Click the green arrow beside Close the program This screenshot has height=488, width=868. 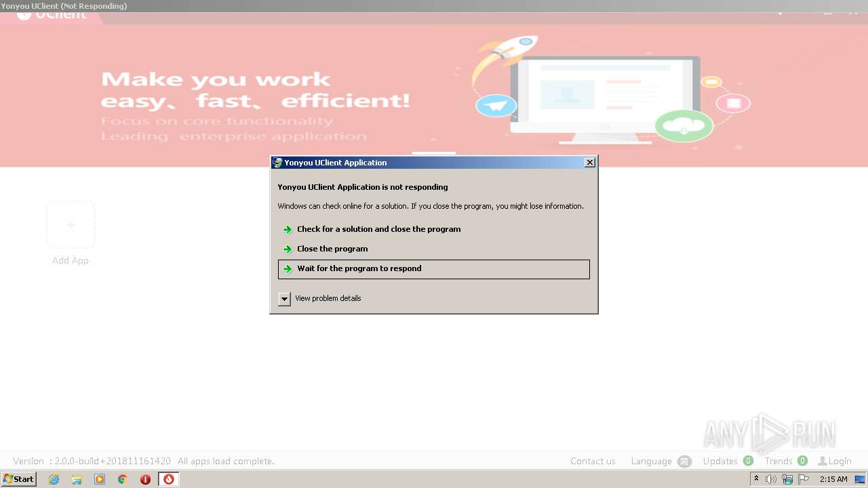click(x=288, y=249)
